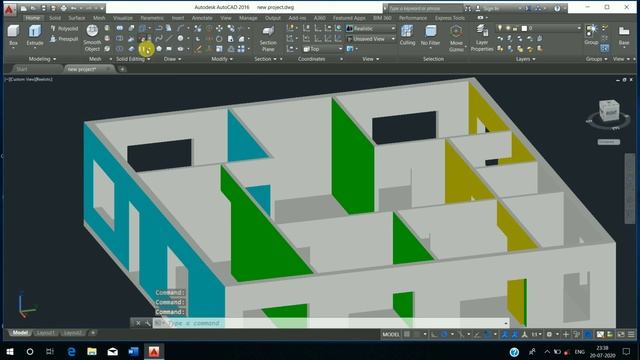Open the Solid ribbon tab

tap(55, 18)
